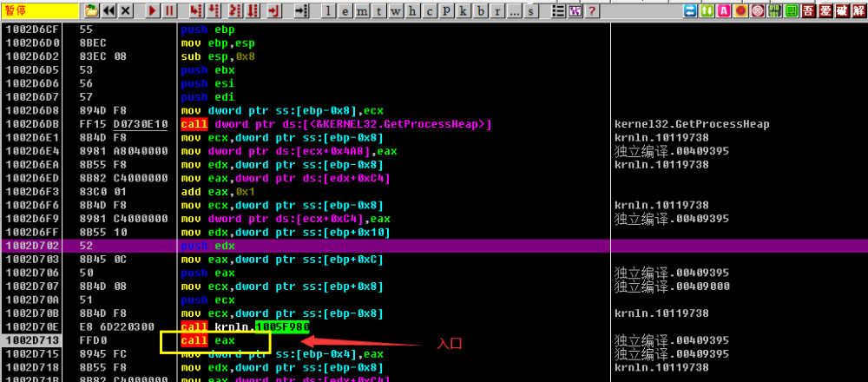This screenshot has width=868, height=382.
Task: Click the pink A plugin icon
Action: 723,10
